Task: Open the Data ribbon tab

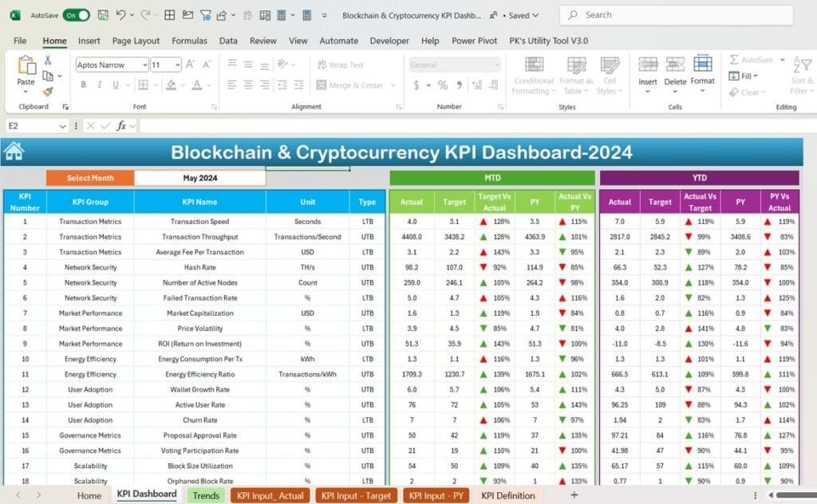Action: coord(228,41)
